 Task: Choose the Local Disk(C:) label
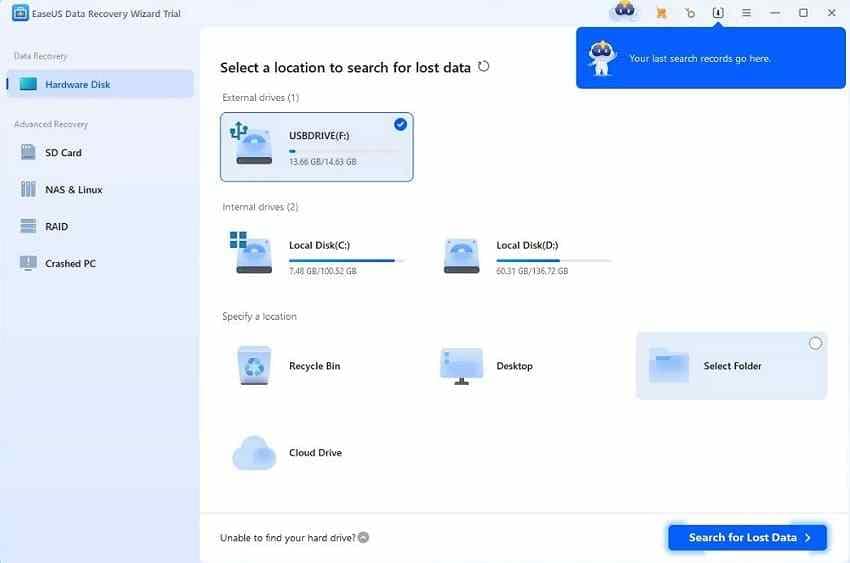coord(319,245)
